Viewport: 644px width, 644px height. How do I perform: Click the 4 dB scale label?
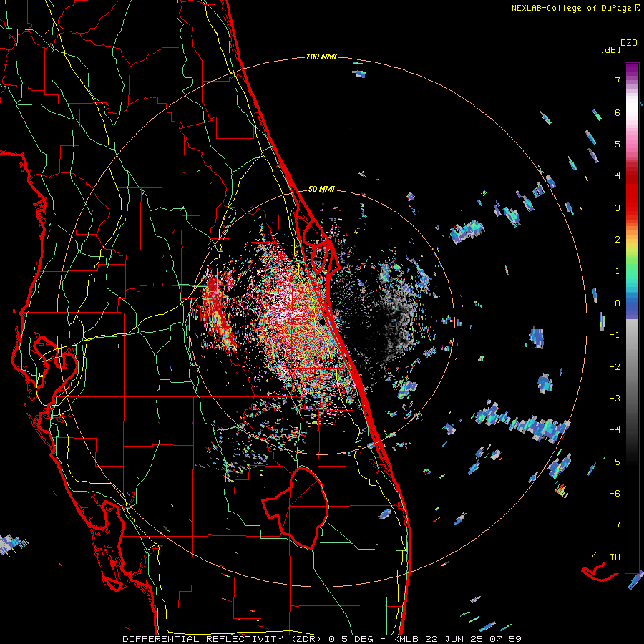618,176
